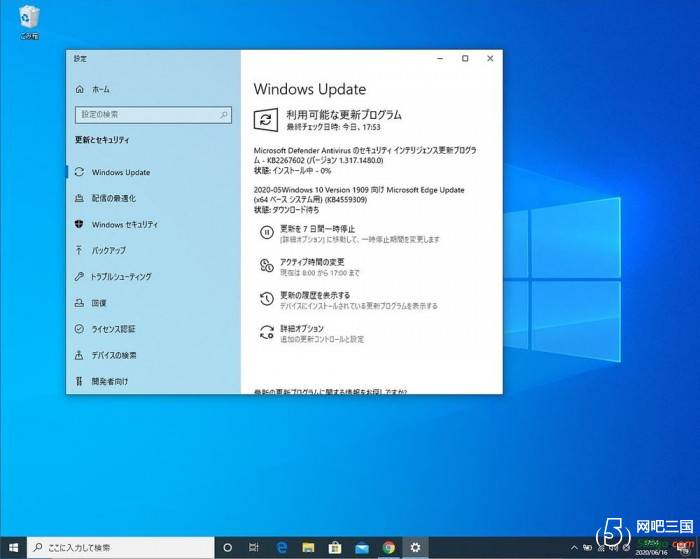Screen dimensions: 700x559
Task: Focus the settings search field (設定の検索)
Action: point(153,115)
